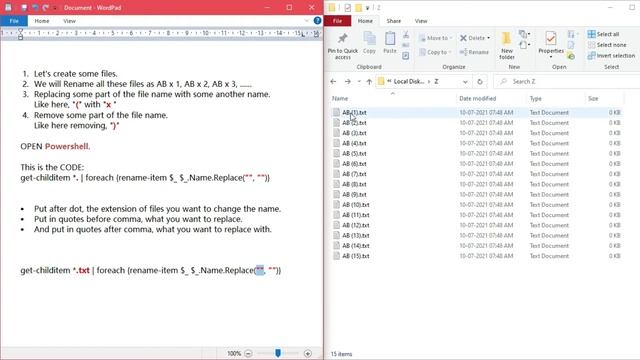Click the red *.txt text in the code
The height and width of the screenshot is (360, 640).
click(x=81, y=270)
